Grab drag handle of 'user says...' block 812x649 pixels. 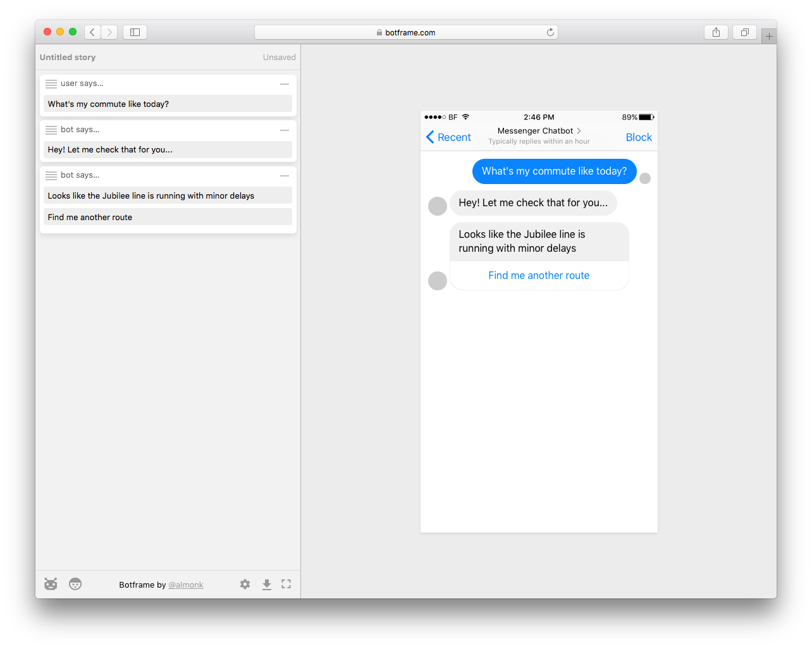(51, 83)
